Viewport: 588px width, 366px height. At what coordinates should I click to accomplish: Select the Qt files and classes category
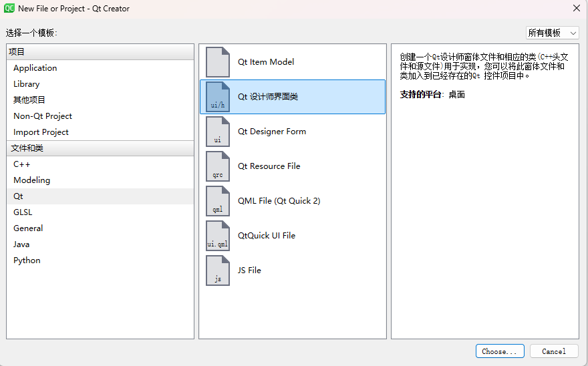click(x=100, y=196)
